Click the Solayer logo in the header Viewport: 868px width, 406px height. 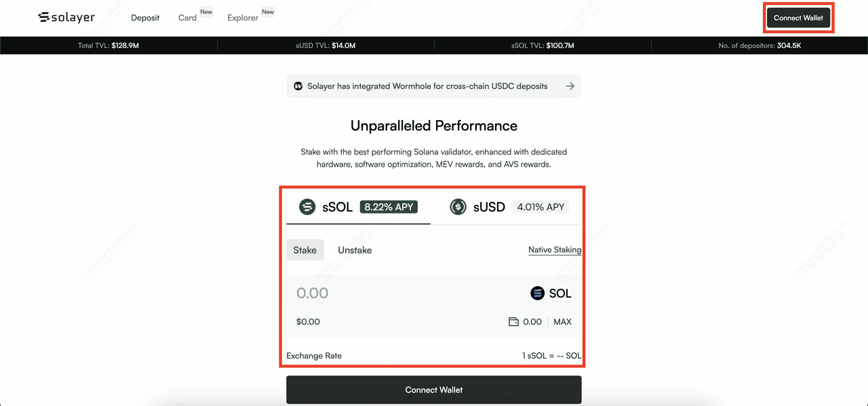[66, 17]
